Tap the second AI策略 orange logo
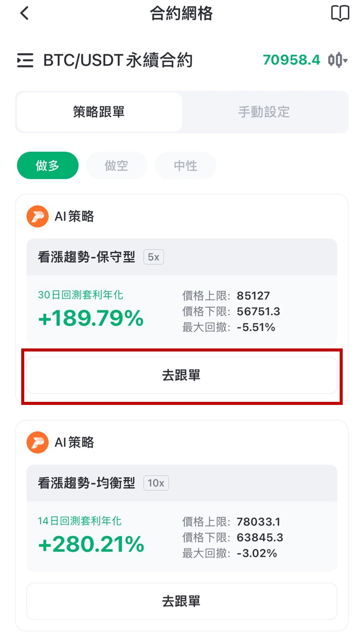The height and width of the screenshot is (644, 364). [37, 442]
